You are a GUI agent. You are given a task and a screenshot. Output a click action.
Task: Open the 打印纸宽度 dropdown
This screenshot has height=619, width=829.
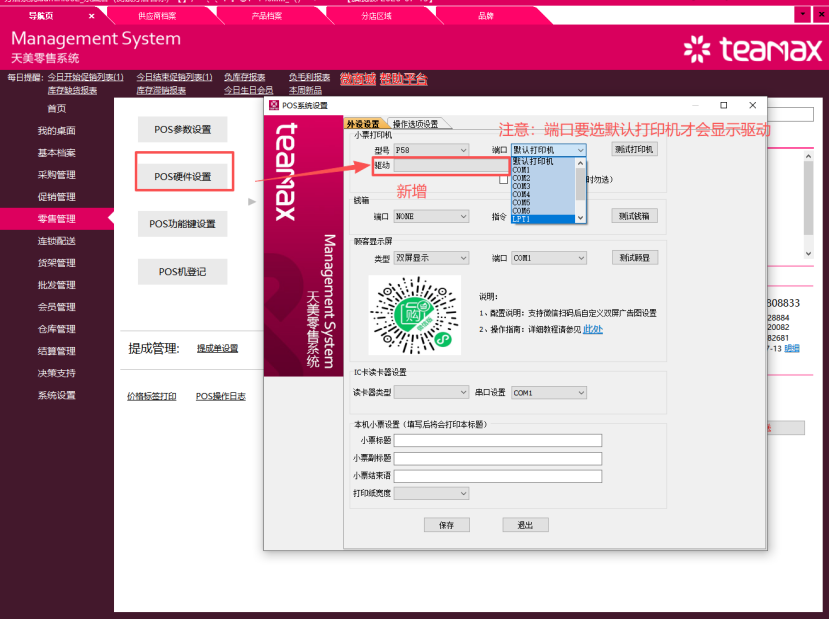click(431, 493)
